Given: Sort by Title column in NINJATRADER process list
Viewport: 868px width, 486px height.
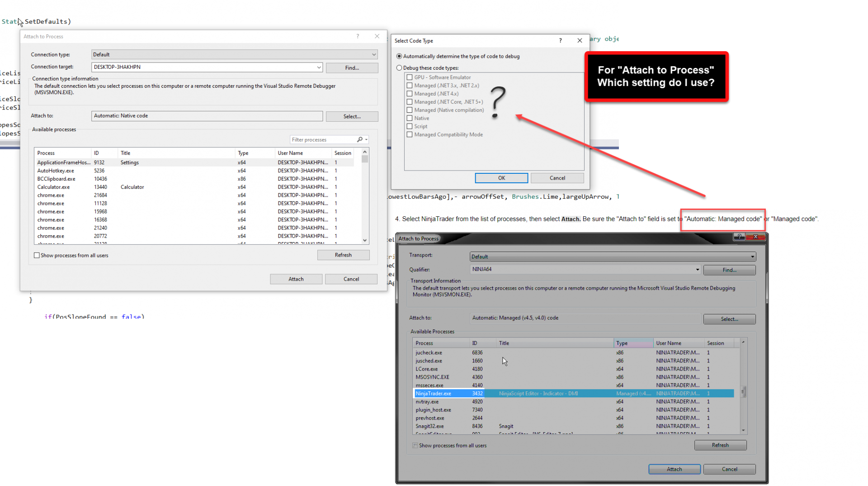Looking at the screenshot, I should pos(555,343).
